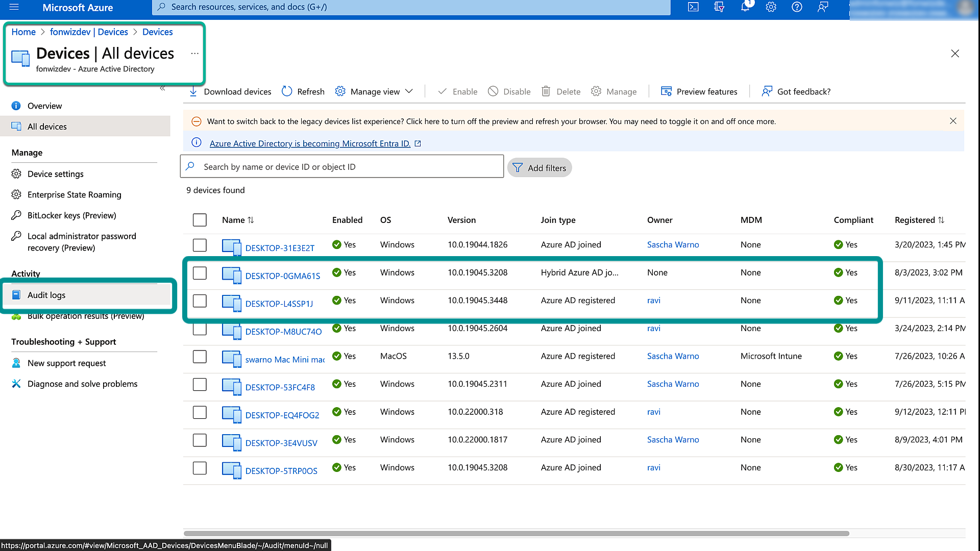Close the Devices blade with X
Viewport: 980px width, 551px height.
click(x=955, y=54)
